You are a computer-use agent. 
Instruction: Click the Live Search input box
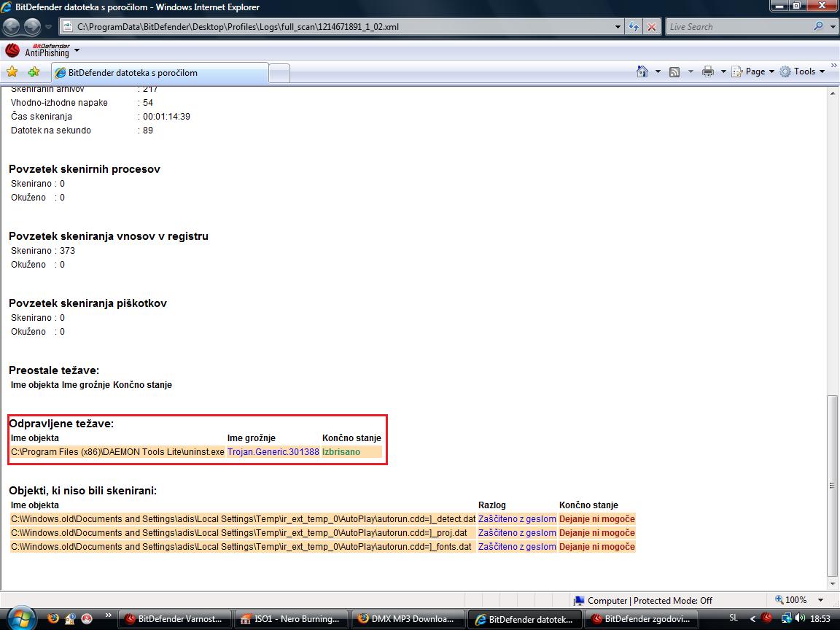(739, 27)
